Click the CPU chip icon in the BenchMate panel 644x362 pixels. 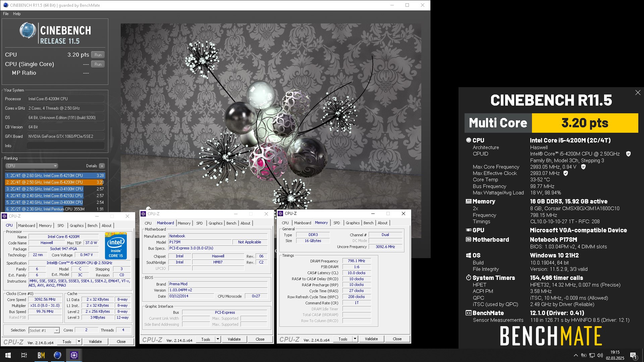point(469,140)
